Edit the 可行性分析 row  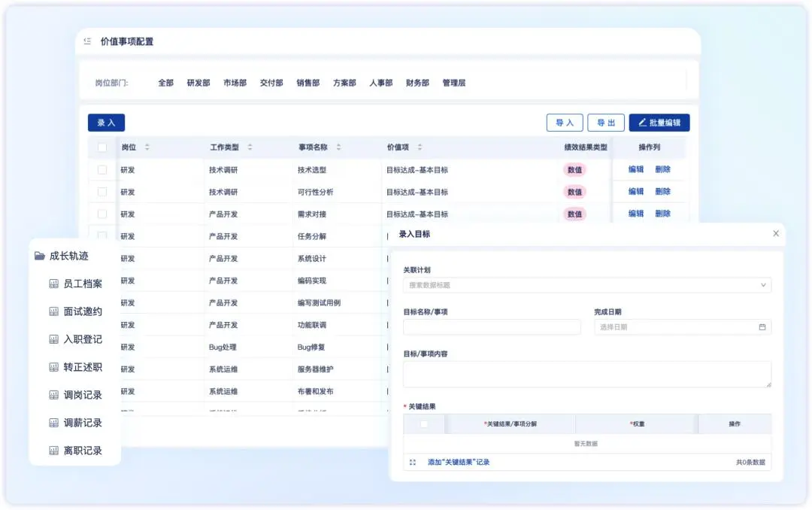(x=636, y=192)
